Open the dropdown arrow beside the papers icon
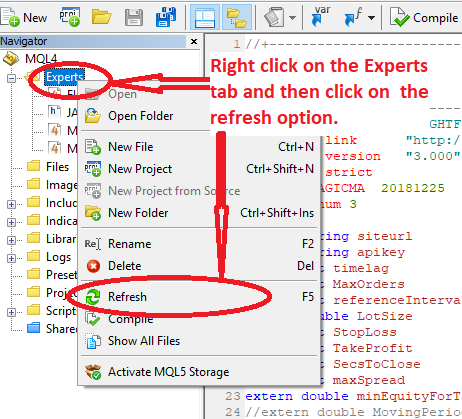The height and width of the screenshot is (419, 462). (292, 18)
